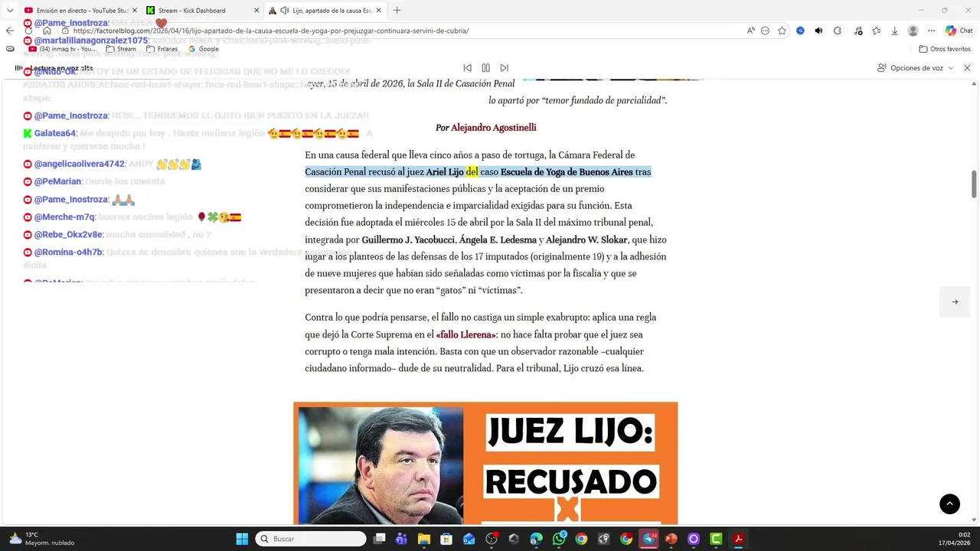Image resolution: width=980 pixels, height=551 pixels.
Task: Open the Extensions puzzle icon
Action: coord(837,31)
